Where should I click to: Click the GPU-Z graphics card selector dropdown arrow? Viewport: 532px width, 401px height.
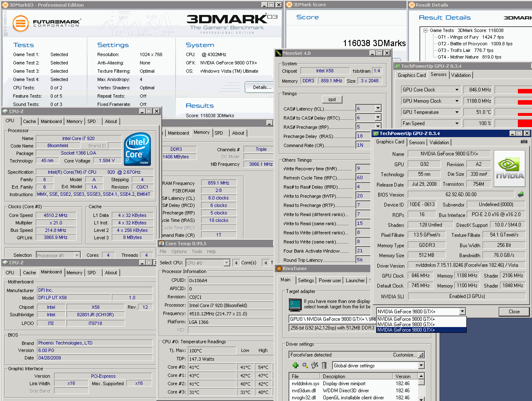pyautogui.click(x=462, y=312)
